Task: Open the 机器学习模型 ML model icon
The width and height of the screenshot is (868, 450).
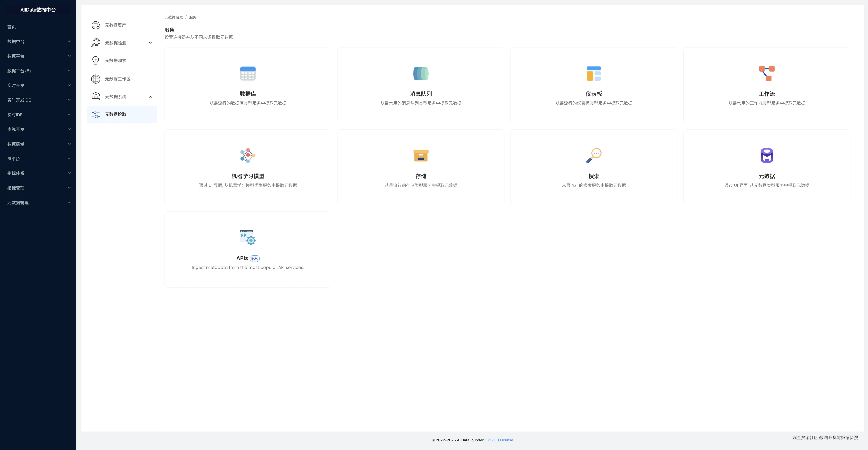Action: [x=248, y=156]
